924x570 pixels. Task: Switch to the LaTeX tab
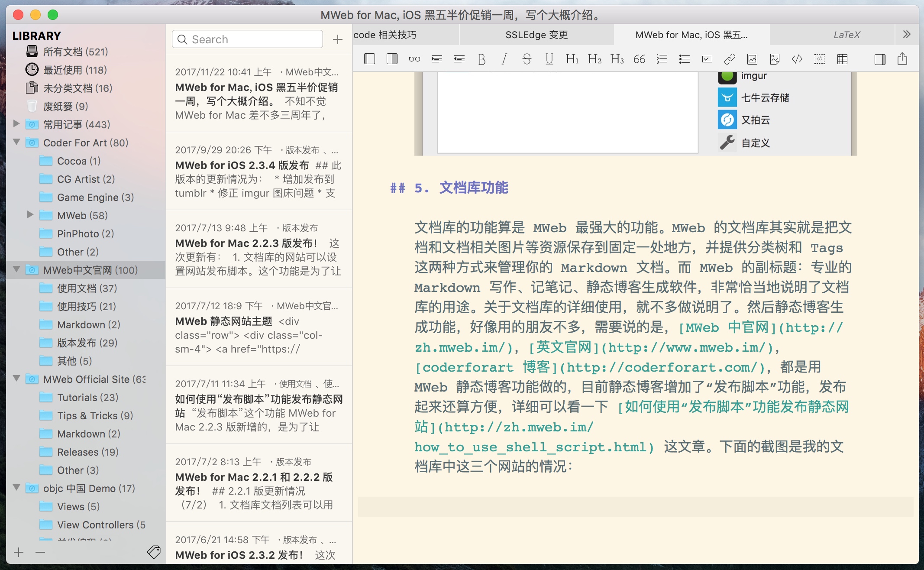[x=846, y=35]
